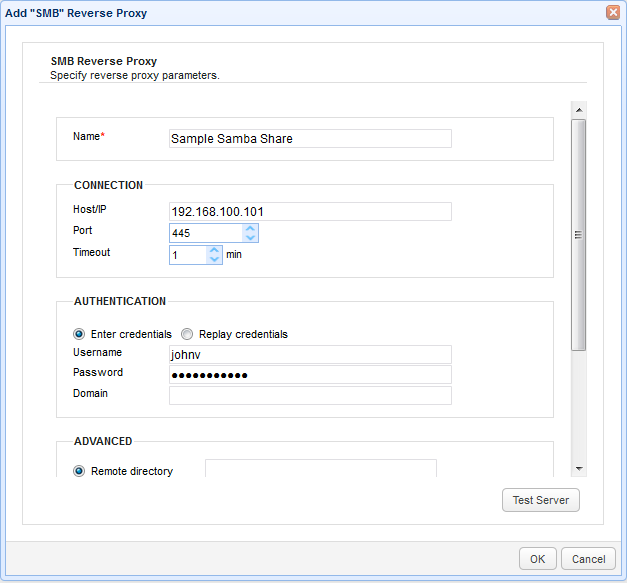Viewport: 627px width, 583px height.
Task: Decrease the Timeout with down arrow
Action: [x=214, y=260]
